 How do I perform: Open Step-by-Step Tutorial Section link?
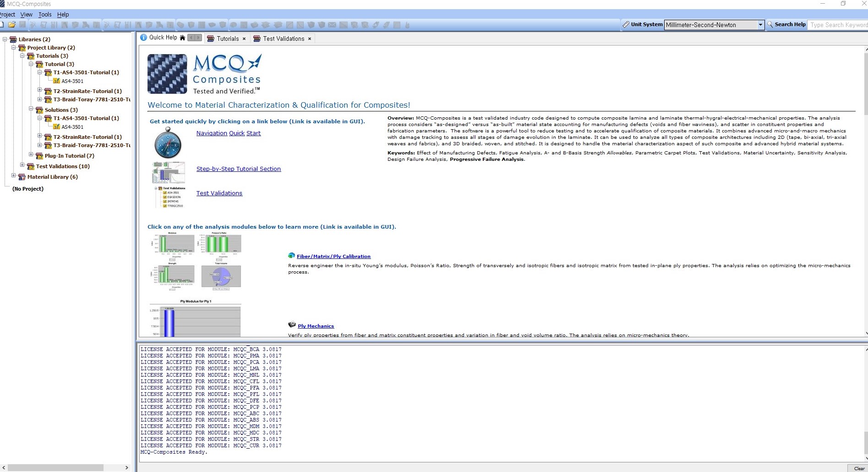[x=239, y=169]
